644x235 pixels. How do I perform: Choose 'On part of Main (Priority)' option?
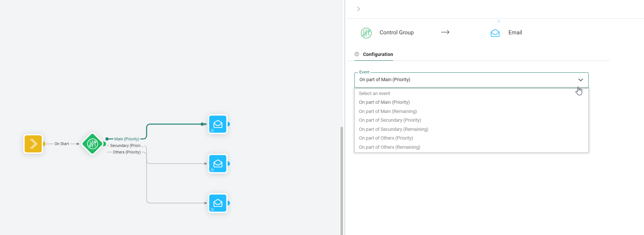tap(384, 102)
